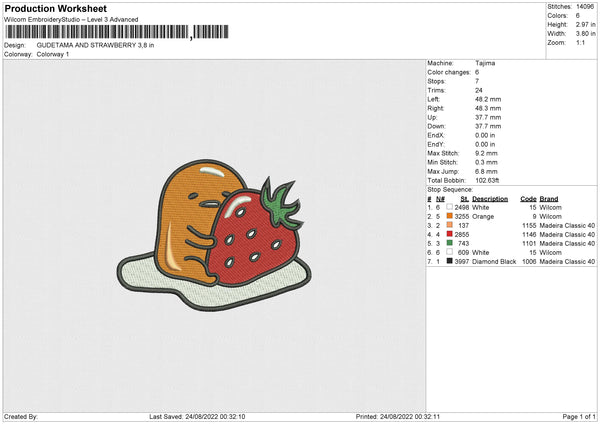
Task: Select stitch count '2498' in stop row 1
Action: click(462, 207)
